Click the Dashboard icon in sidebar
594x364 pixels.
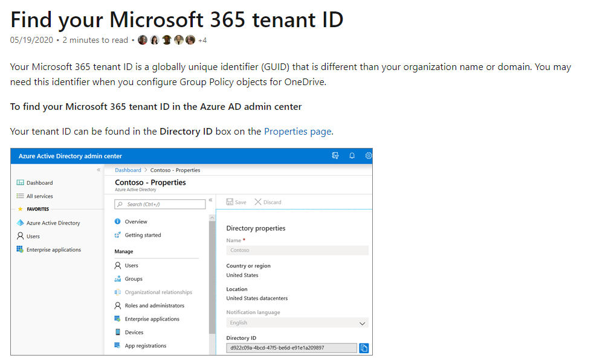tap(20, 183)
